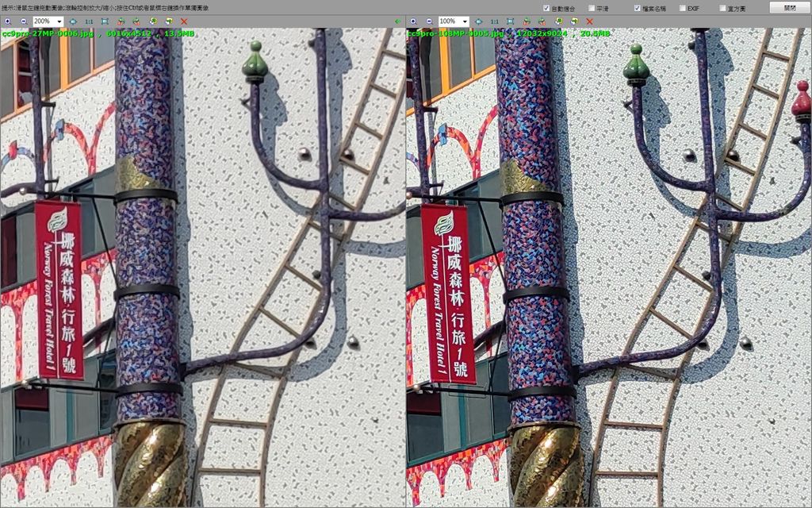Enable the 平滑 smoothing checkbox
This screenshot has width=812, height=508.
tap(592, 8)
